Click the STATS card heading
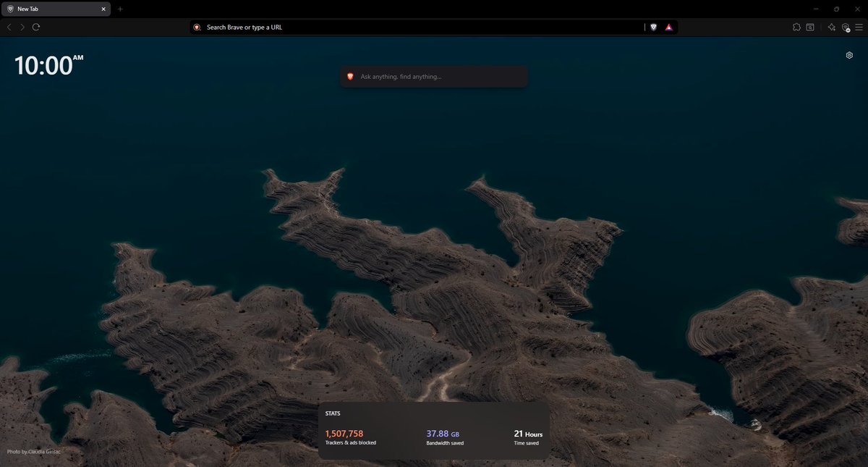 click(x=333, y=413)
